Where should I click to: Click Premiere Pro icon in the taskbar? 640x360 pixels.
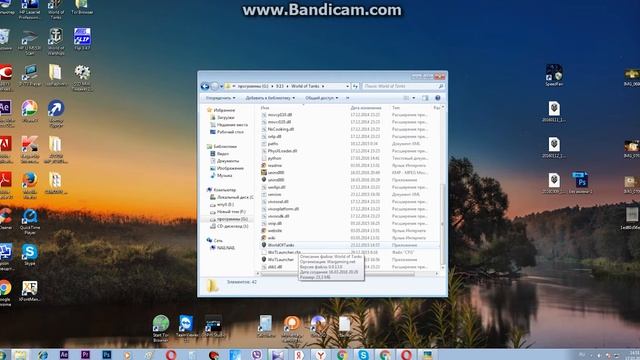[x=85, y=355]
